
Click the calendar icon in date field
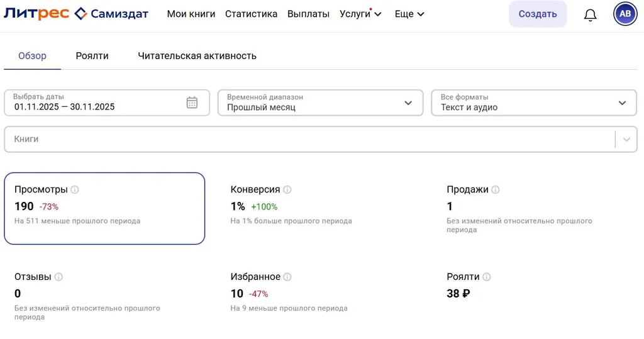192,103
